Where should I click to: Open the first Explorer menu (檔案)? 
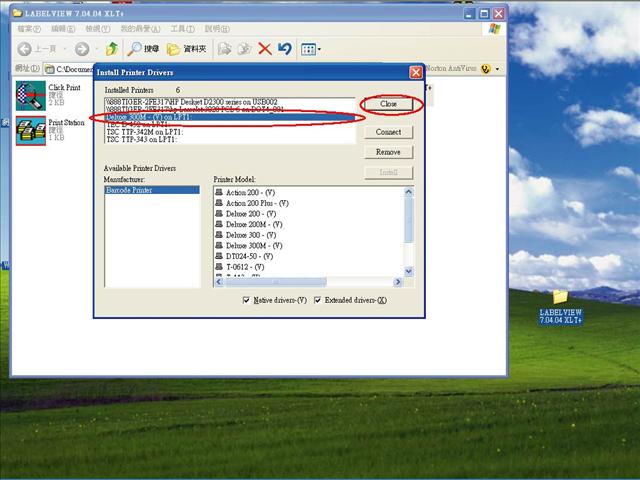coord(29,29)
